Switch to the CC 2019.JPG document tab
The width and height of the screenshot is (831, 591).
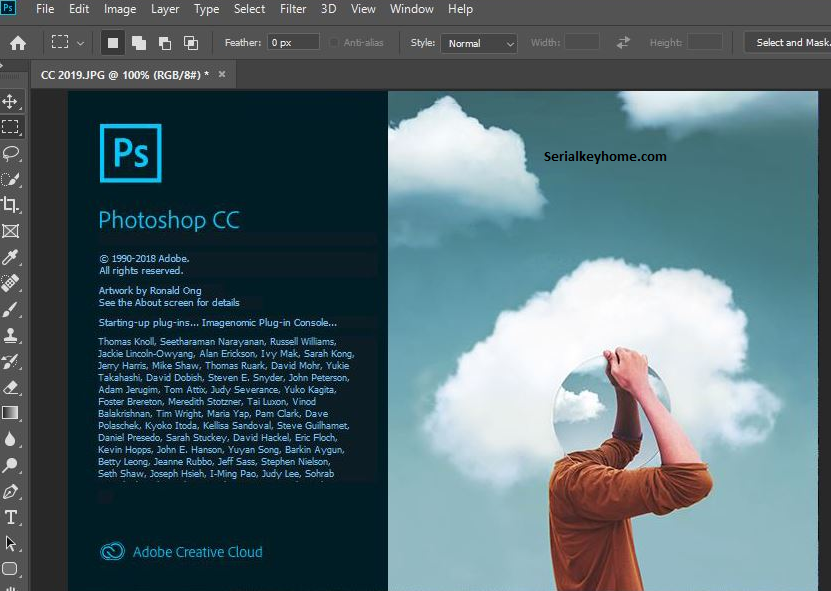pyautogui.click(x=125, y=75)
